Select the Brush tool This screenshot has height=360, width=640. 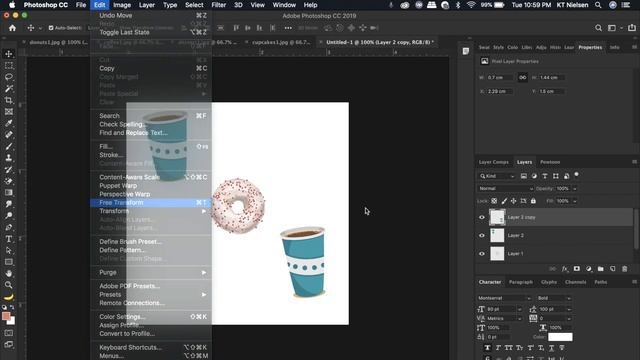[9, 146]
